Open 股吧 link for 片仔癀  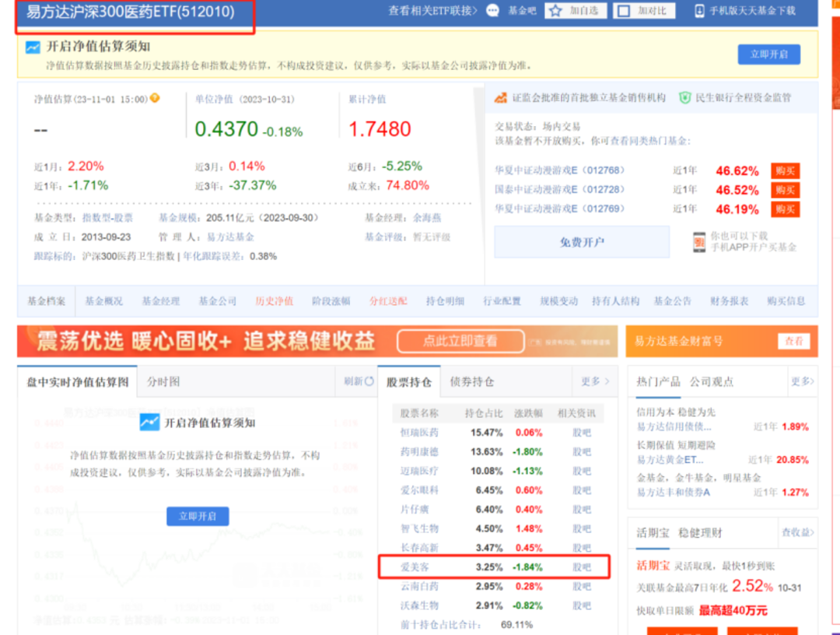coord(582,509)
